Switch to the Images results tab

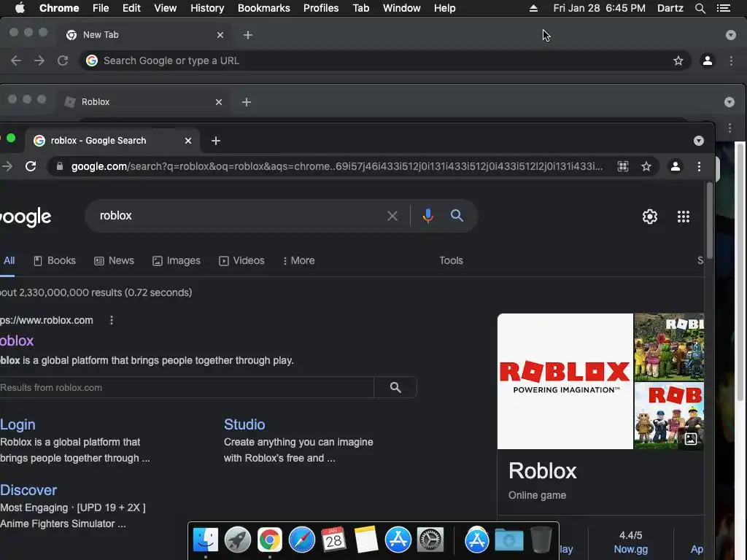tap(177, 260)
